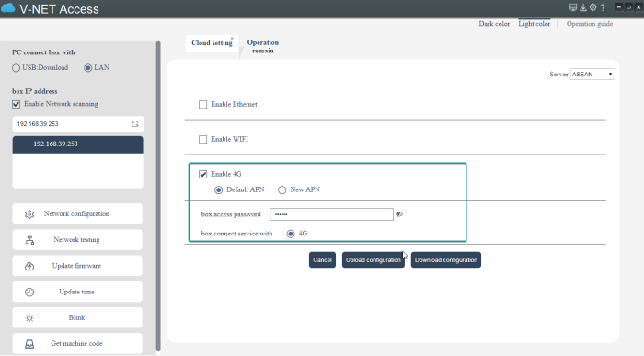This screenshot has height=356, width=644.
Task: Open help question mark icon
Action: coord(603,7)
